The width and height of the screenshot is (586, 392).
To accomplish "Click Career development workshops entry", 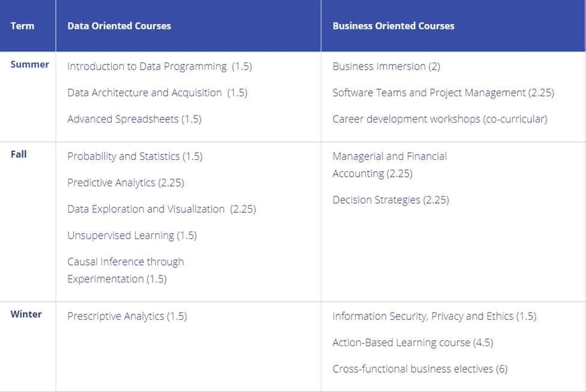I will (439, 119).
